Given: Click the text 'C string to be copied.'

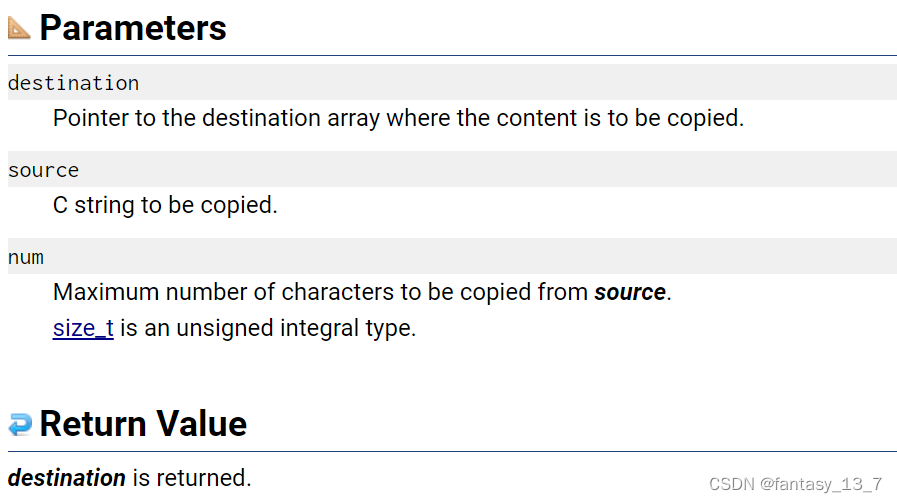Looking at the screenshot, I should (x=165, y=205).
